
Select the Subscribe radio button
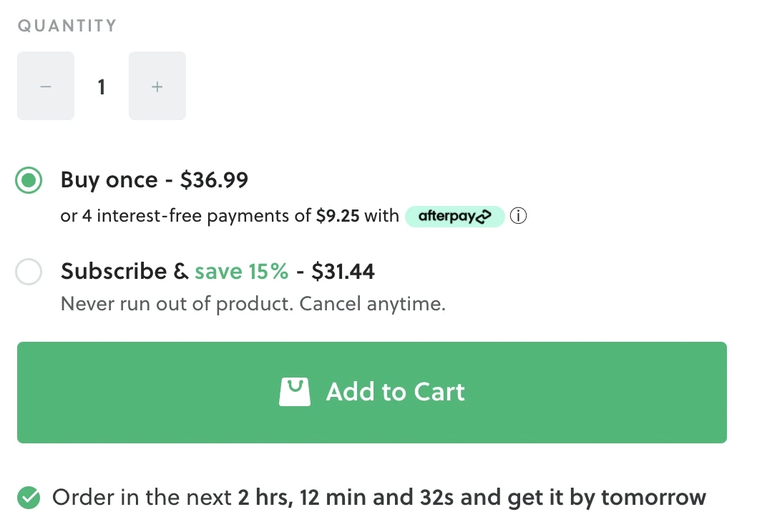click(x=29, y=272)
